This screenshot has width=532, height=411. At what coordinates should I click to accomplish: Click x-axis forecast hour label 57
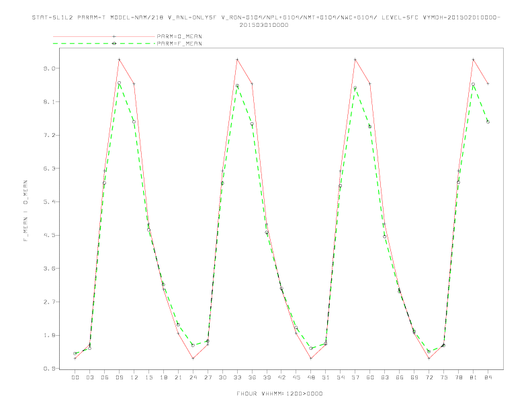355,377
